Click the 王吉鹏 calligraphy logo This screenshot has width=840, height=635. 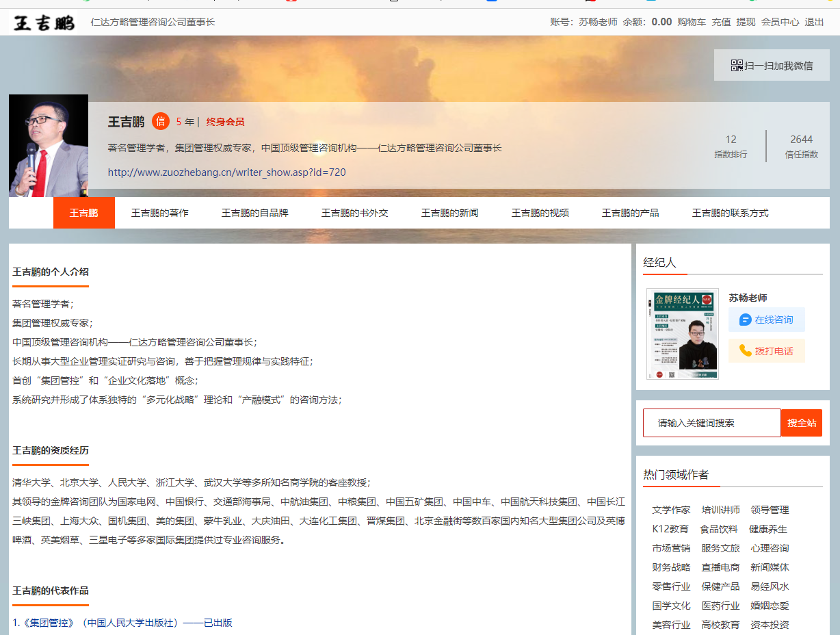(x=44, y=23)
